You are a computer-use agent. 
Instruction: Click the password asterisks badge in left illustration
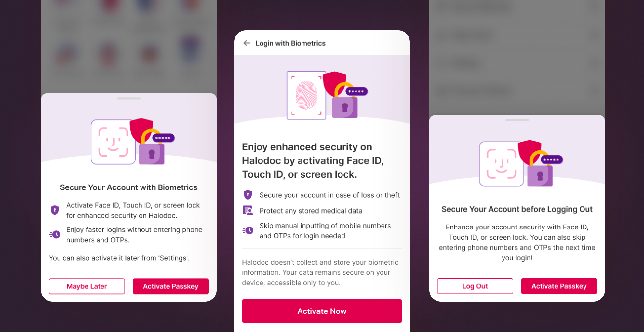pos(163,138)
